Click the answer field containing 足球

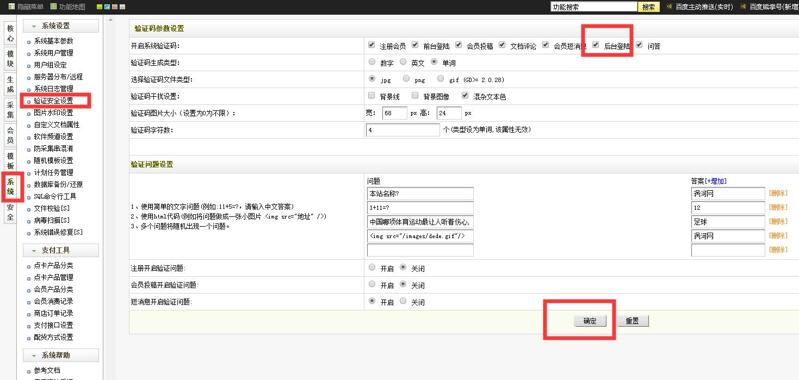(728, 222)
